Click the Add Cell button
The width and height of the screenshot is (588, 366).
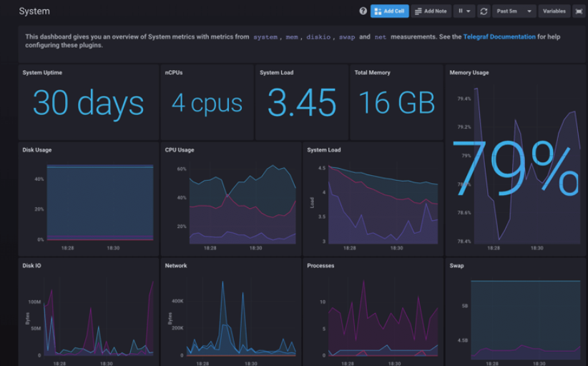389,11
